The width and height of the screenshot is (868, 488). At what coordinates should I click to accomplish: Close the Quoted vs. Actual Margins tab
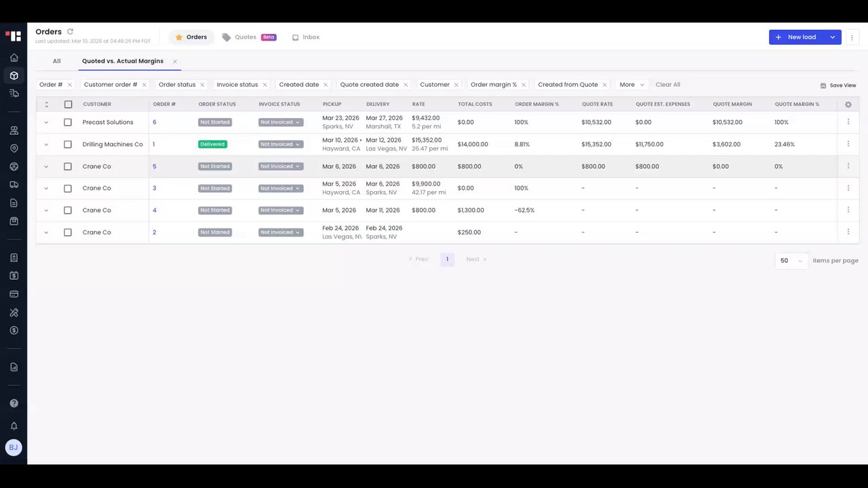pos(175,61)
